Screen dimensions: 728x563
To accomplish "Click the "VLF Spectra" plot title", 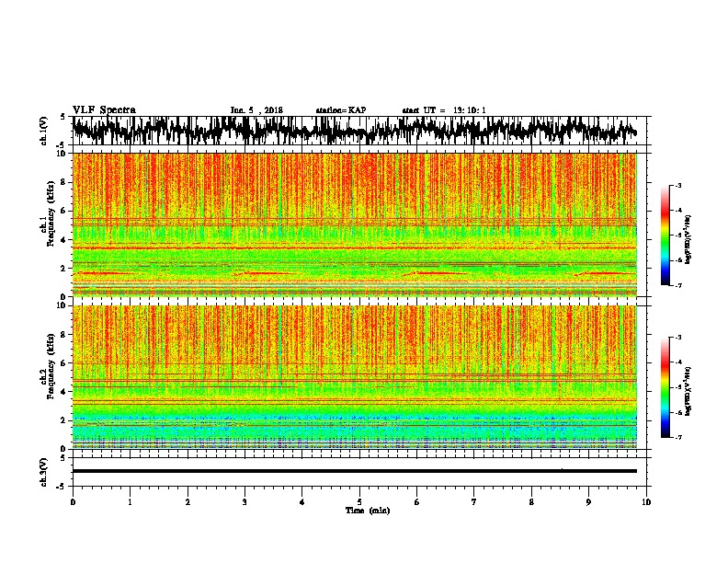I will (x=104, y=110).
